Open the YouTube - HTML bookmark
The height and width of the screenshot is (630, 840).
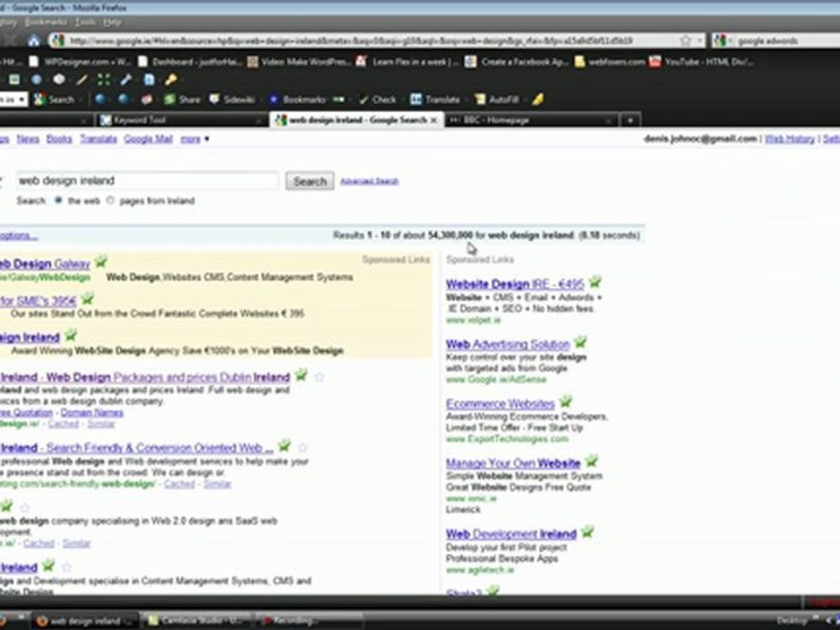(x=702, y=61)
